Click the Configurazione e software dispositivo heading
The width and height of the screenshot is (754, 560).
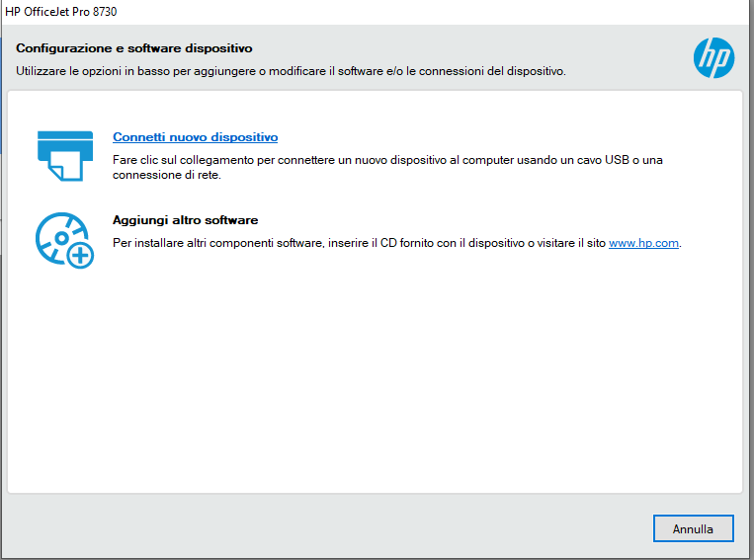pos(134,48)
